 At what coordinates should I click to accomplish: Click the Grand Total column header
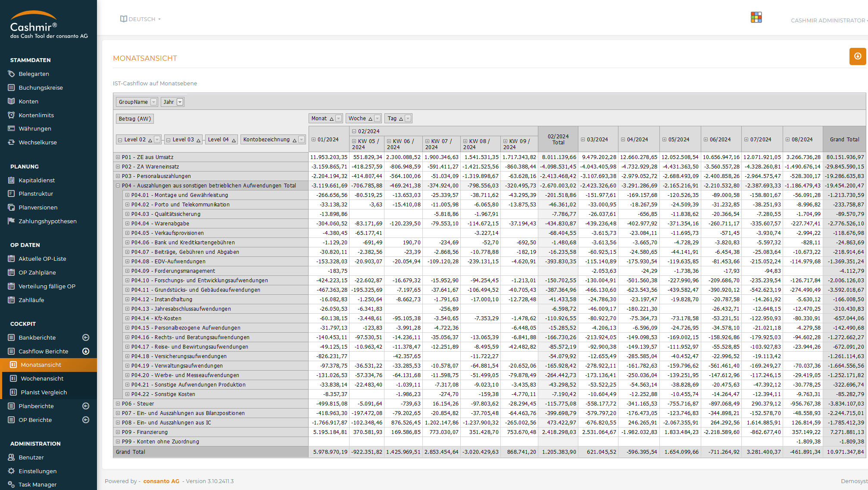844,140
